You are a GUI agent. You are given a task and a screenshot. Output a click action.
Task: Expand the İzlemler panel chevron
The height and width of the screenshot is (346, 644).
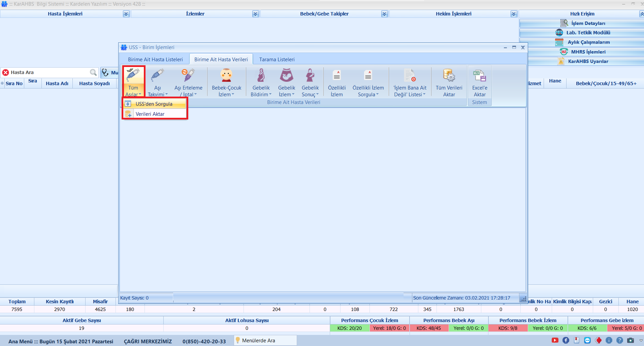(x=255, y=14)
